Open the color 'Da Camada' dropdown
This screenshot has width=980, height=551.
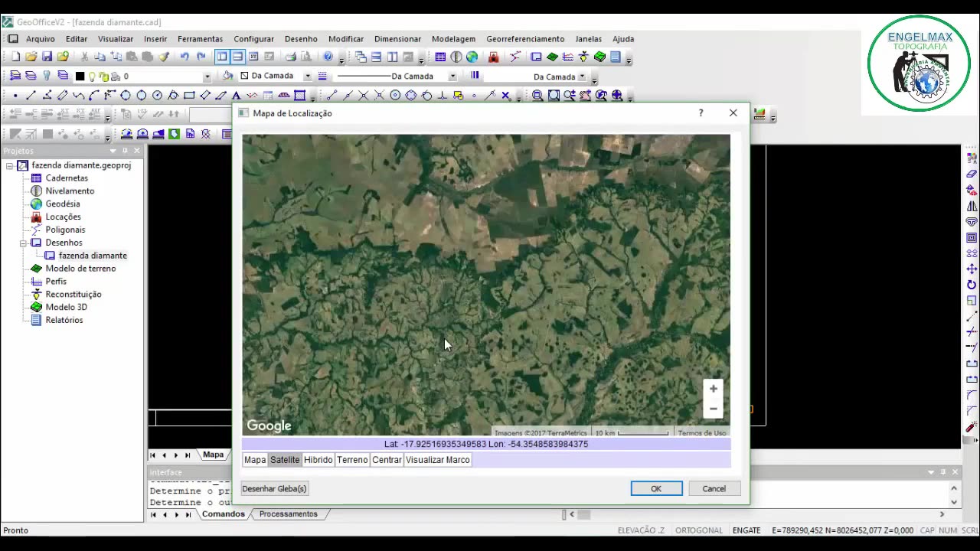click(x=307, y=76)
